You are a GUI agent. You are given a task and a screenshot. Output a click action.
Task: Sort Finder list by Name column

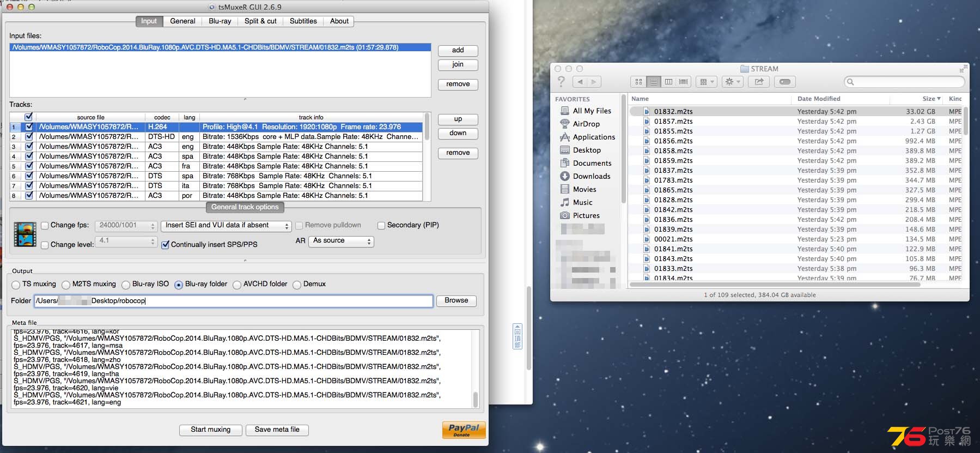(709, 99)
